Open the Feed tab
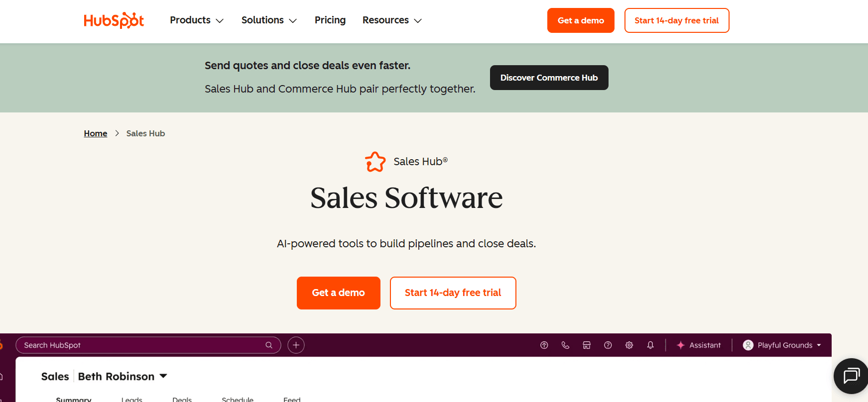This screenshot has height=402, width=868. [292, 399]
